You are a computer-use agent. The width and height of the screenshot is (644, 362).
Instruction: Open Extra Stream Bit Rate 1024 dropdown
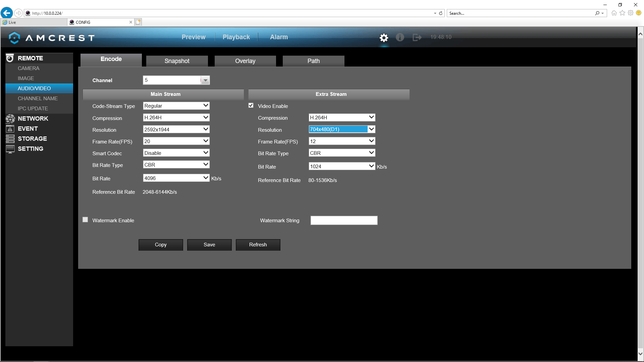pyautogui.click(x=342, y=166)
